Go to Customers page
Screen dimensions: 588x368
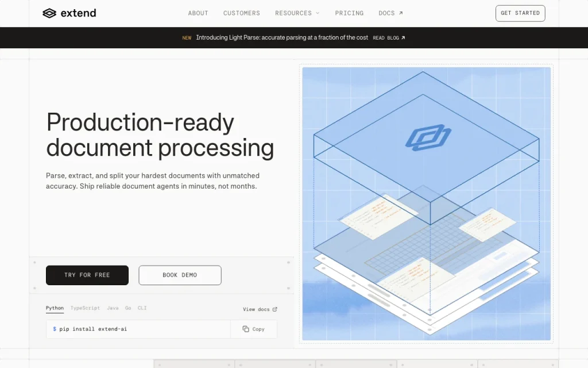coord(242,13)
